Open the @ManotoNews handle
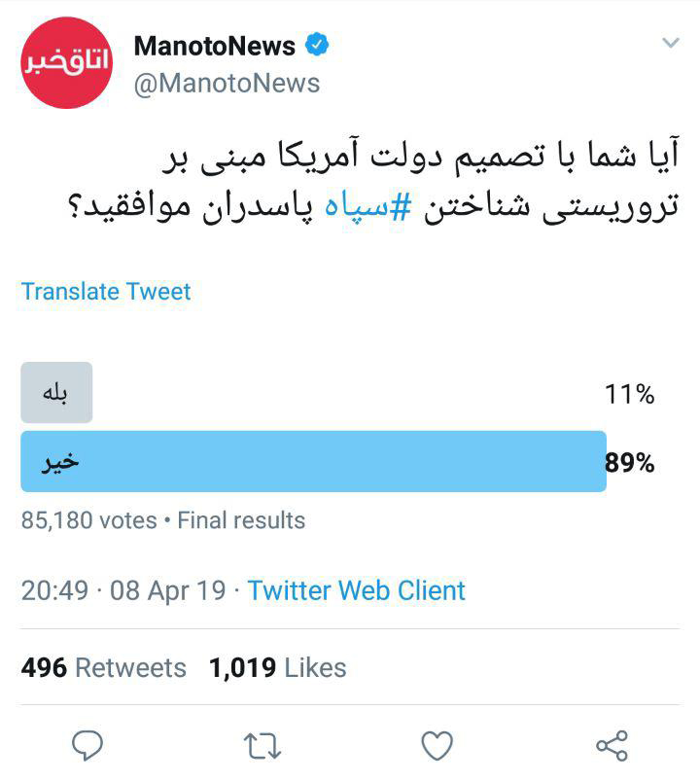700x781 pixels. (227, 84)
